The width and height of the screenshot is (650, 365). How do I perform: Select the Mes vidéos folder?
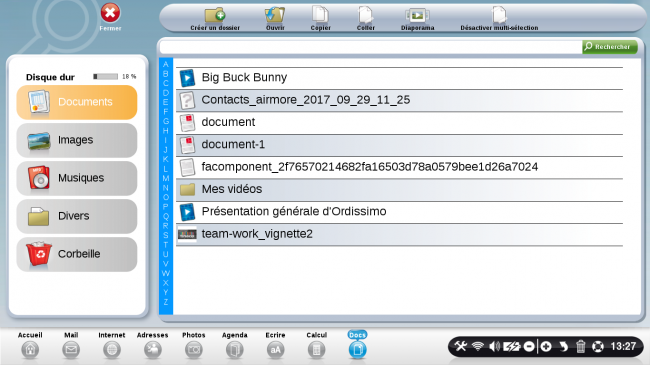pyautogui.click(x=399, y=189)
